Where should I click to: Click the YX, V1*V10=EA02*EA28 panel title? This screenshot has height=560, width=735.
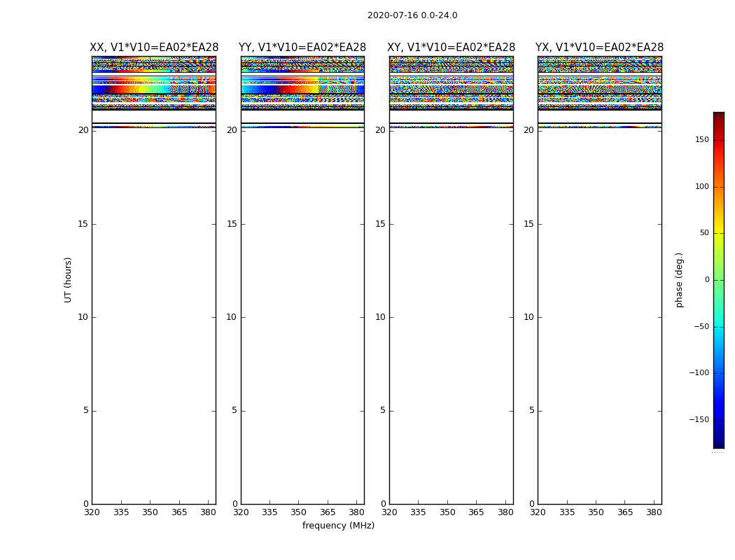(x=599, y=48)
